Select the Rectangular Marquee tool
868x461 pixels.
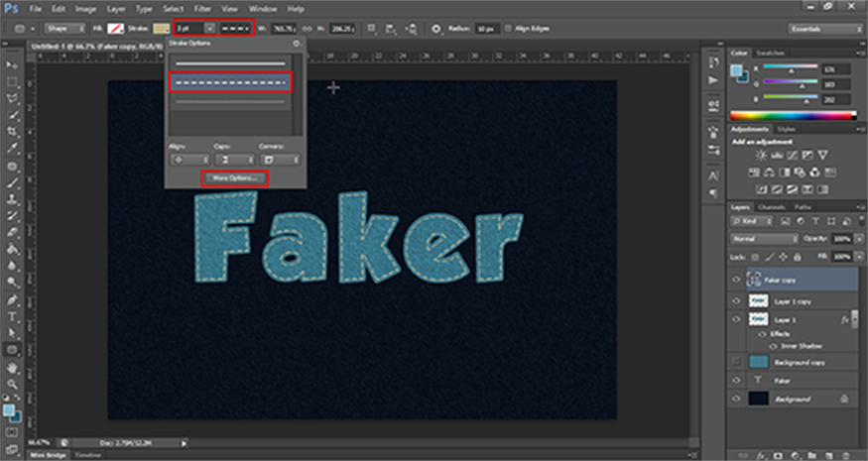[x=12, y=82]
